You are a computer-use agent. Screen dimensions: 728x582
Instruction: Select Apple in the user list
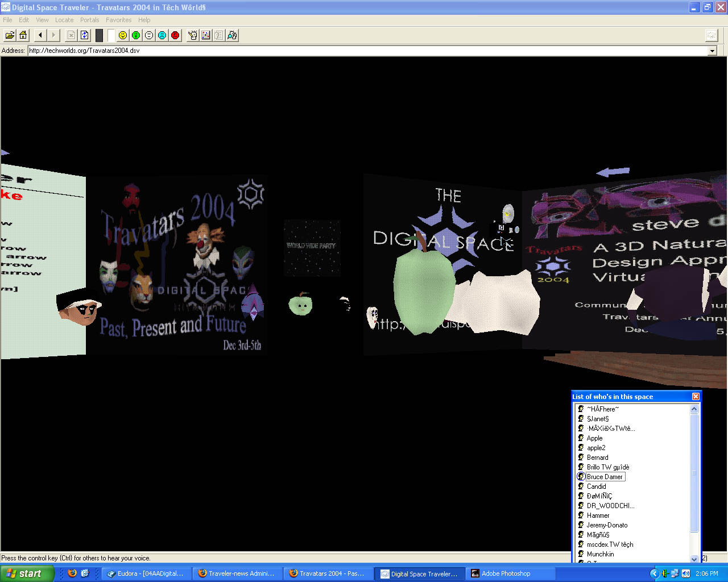click(594, 438)
